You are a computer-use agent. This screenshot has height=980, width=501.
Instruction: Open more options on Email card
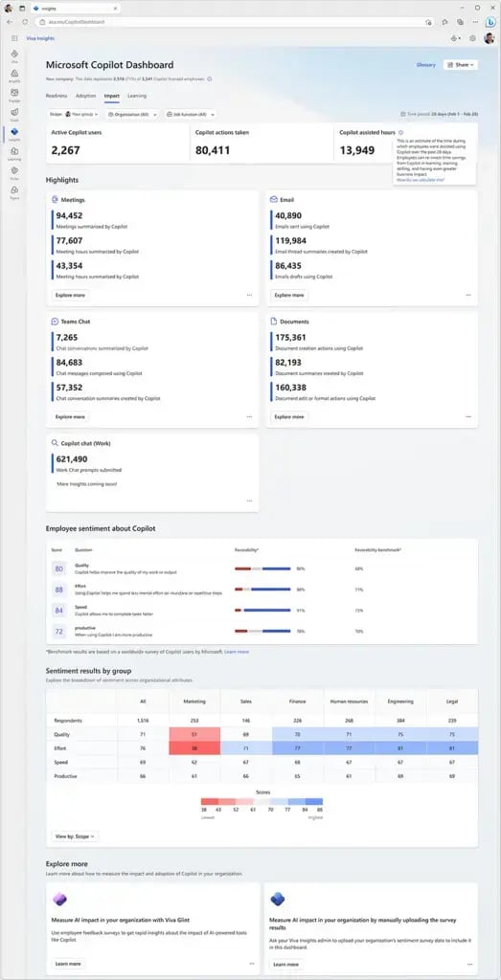468,295
